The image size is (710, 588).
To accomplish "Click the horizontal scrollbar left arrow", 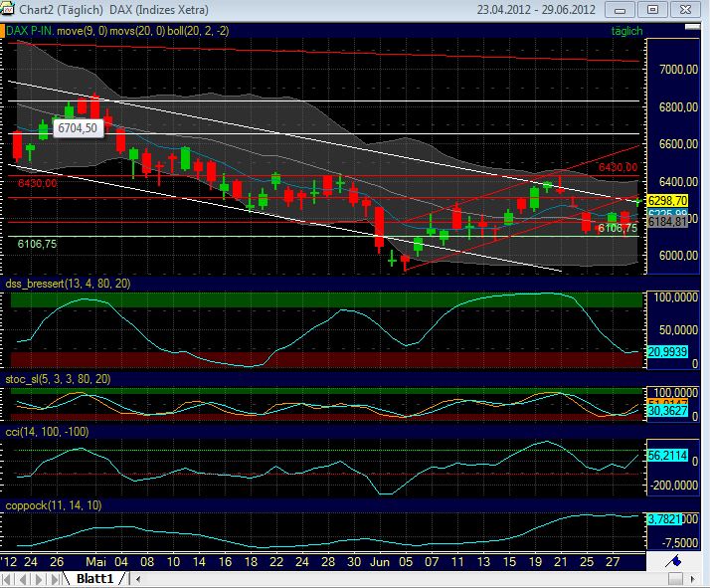I will 138,579.
